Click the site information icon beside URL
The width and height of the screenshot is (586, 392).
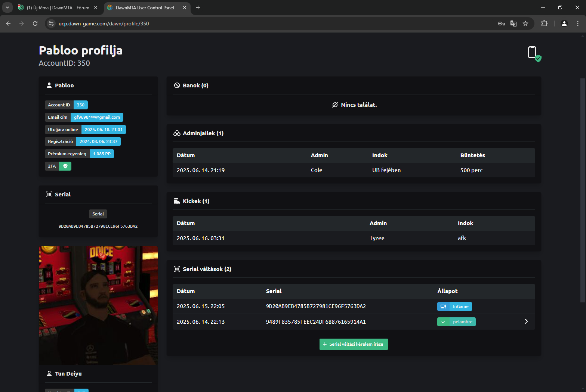(x=52, y=24)
